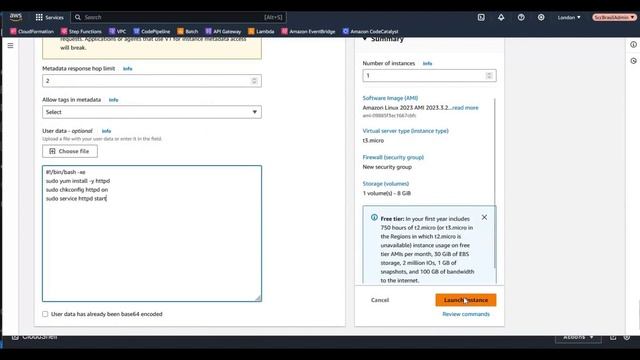This screenshot has width=640, height=360.
Task: Open Step Functions shortcut
Action: (x=81, y=31)
